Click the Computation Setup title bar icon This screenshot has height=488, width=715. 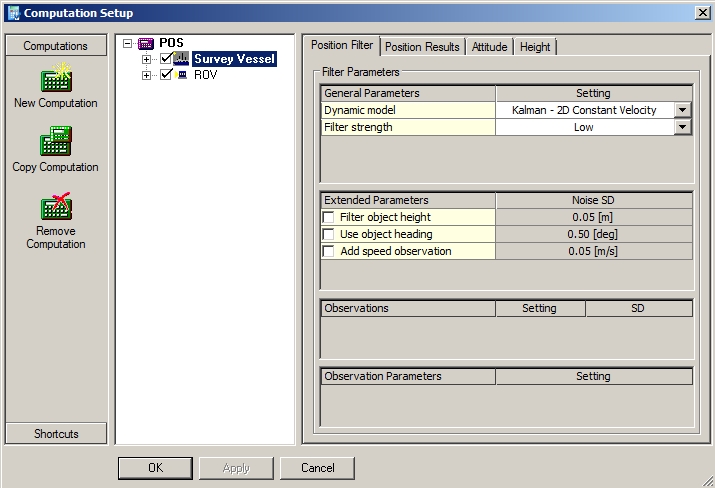point(14,13)
